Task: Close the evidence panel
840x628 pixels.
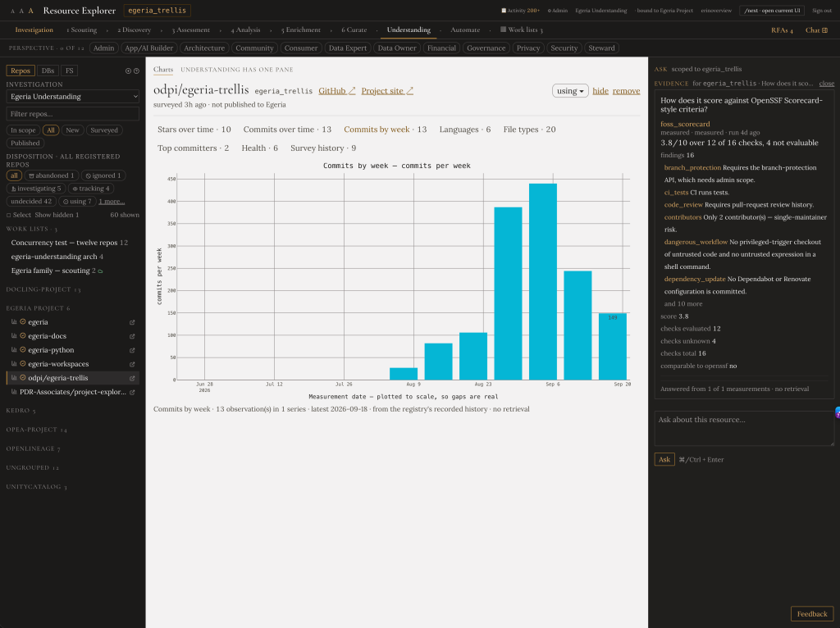Action: point(826,84)
